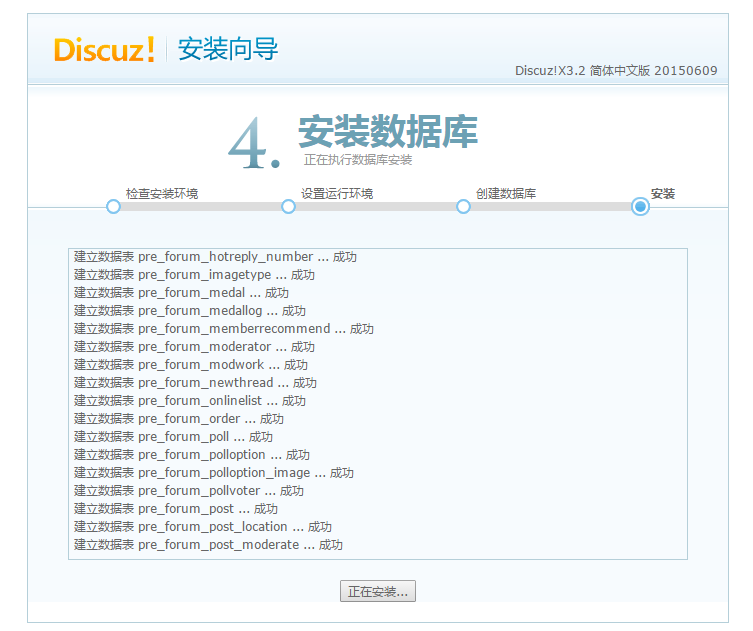
Task: Click the 设置运行环境 step circle
Action: [288, 206]
